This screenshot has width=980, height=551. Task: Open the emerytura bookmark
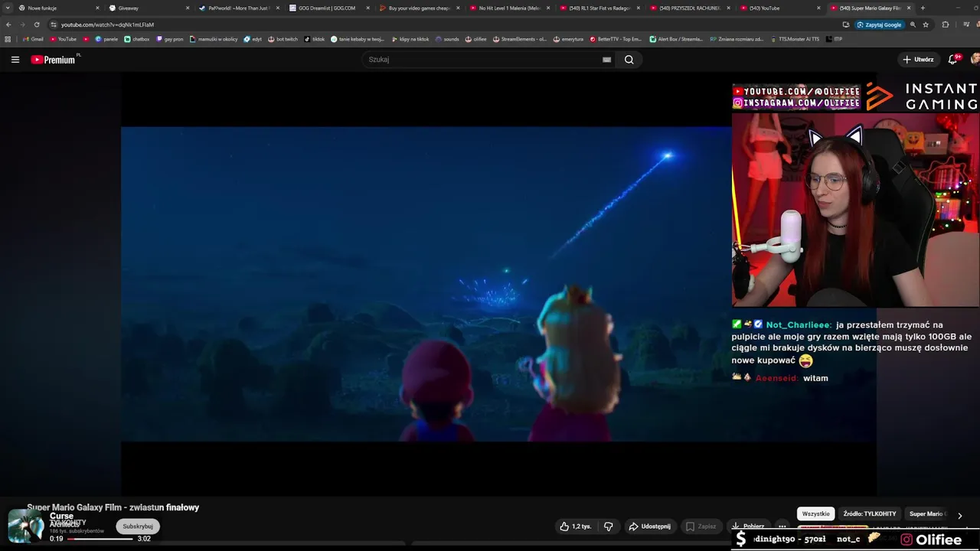click(x=567, y=39)
